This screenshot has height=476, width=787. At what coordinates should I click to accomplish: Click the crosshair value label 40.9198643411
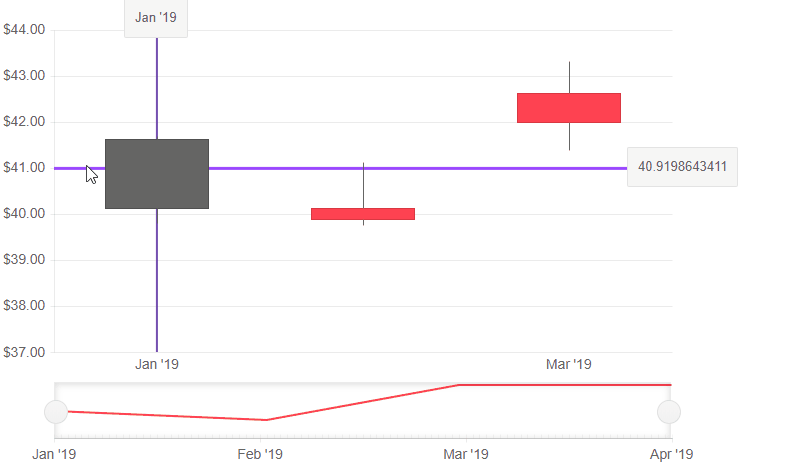click(x=682, y=167)
